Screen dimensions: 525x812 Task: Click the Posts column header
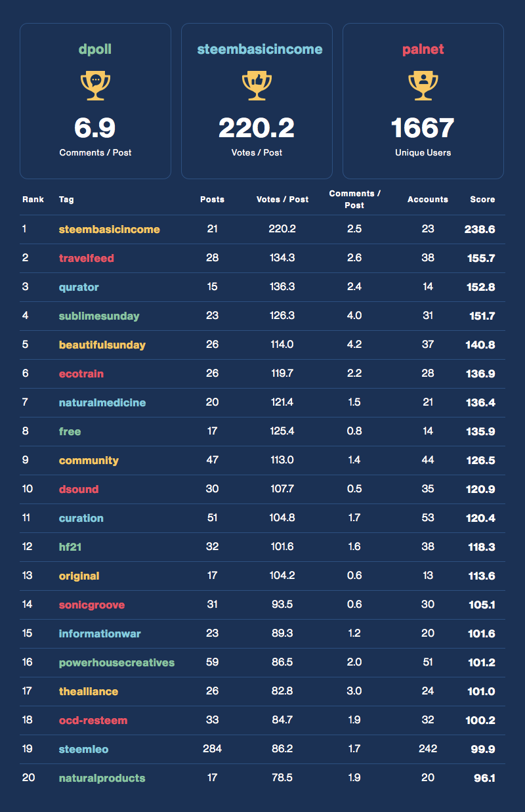212,199
